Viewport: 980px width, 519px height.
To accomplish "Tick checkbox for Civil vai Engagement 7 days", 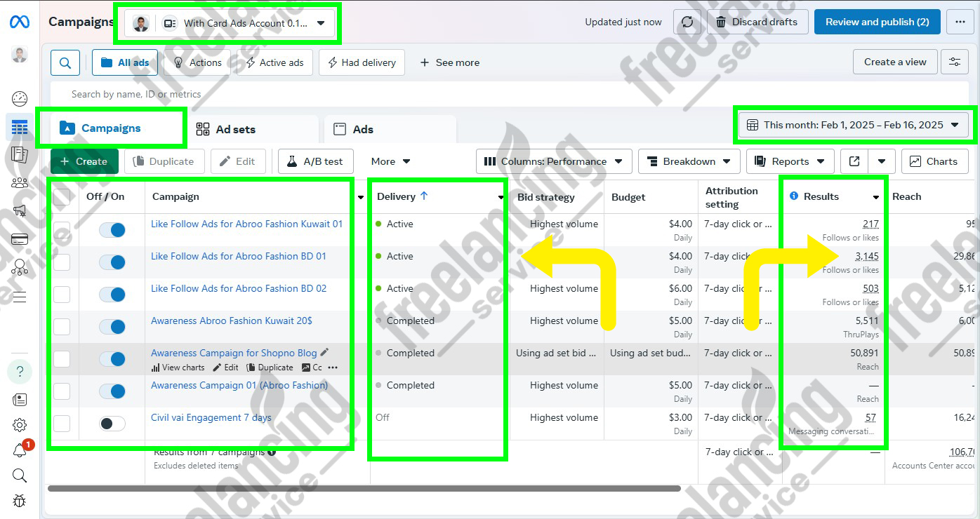I will tap(62, 424).
